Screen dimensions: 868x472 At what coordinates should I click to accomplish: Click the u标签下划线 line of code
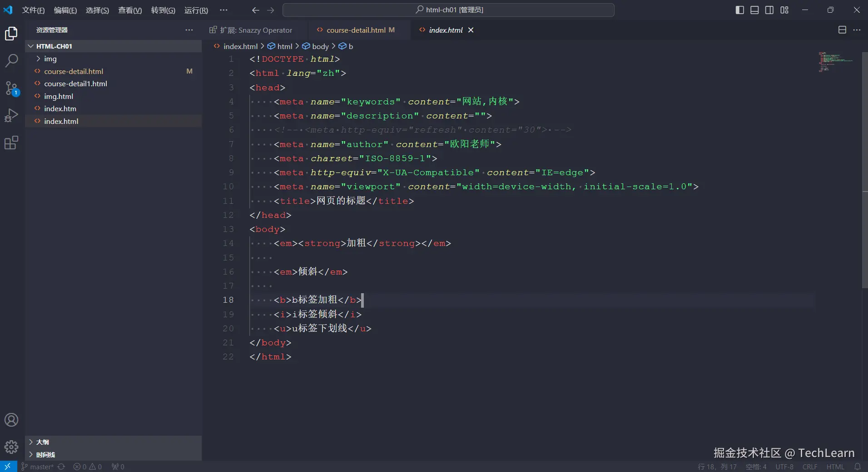point(322,328)
